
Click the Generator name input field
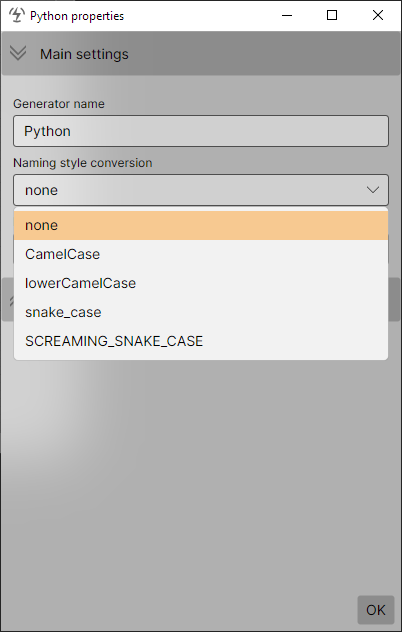201,131
